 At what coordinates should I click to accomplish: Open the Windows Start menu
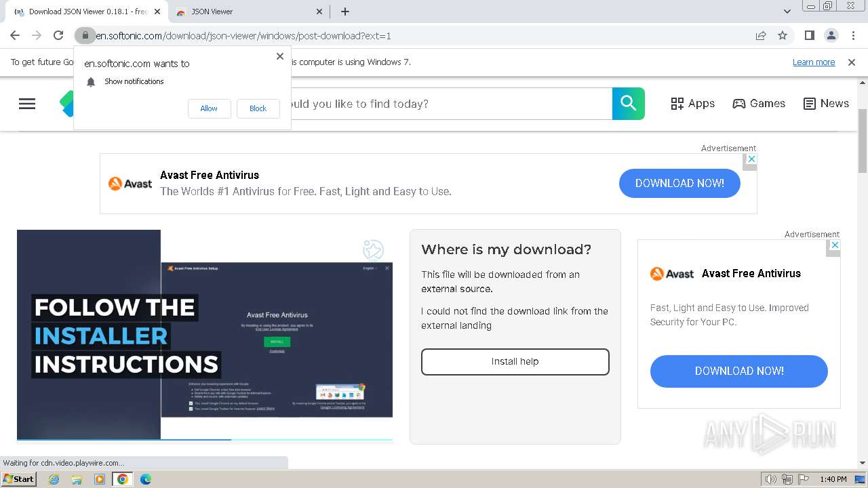point(18,479)
